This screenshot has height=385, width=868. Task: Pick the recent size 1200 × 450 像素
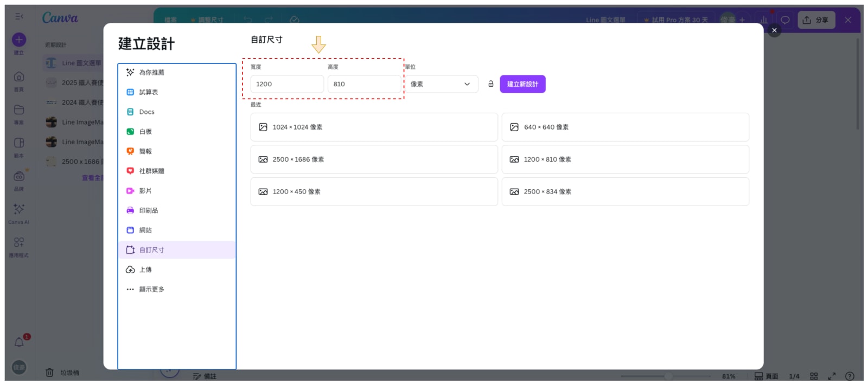coord(374,191)
